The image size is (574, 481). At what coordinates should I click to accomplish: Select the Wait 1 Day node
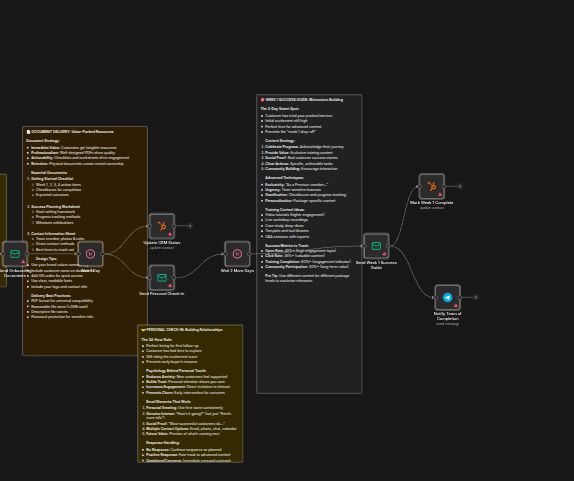[90, 254]
